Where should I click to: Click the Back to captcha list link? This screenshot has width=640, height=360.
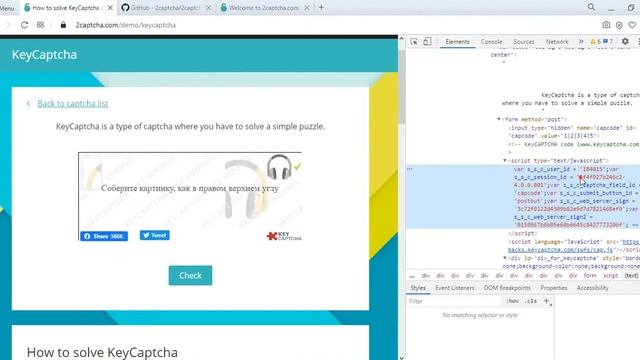(73, 104)
